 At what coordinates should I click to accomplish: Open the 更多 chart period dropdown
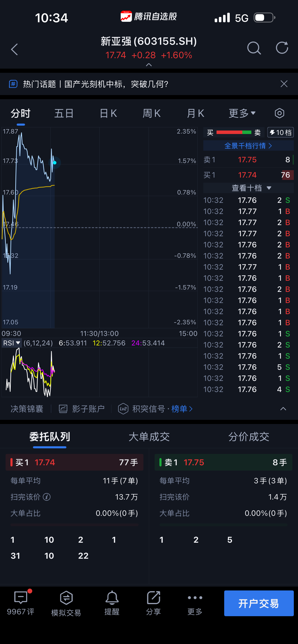click(x=242, y=113)
